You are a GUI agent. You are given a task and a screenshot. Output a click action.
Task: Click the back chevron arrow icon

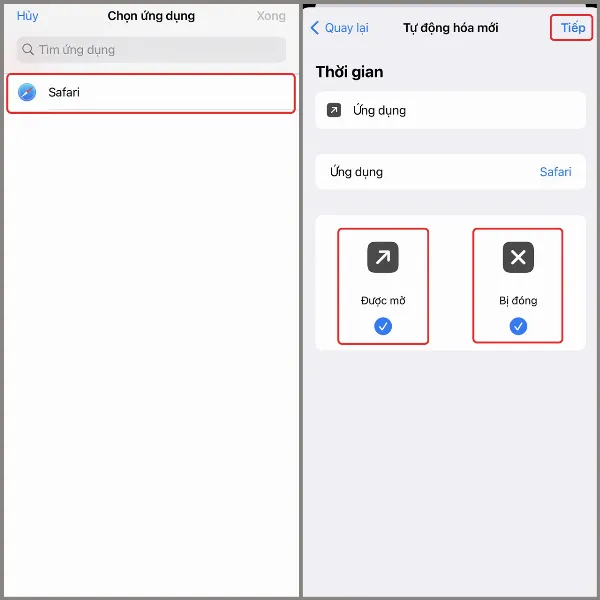coord(315,28)
